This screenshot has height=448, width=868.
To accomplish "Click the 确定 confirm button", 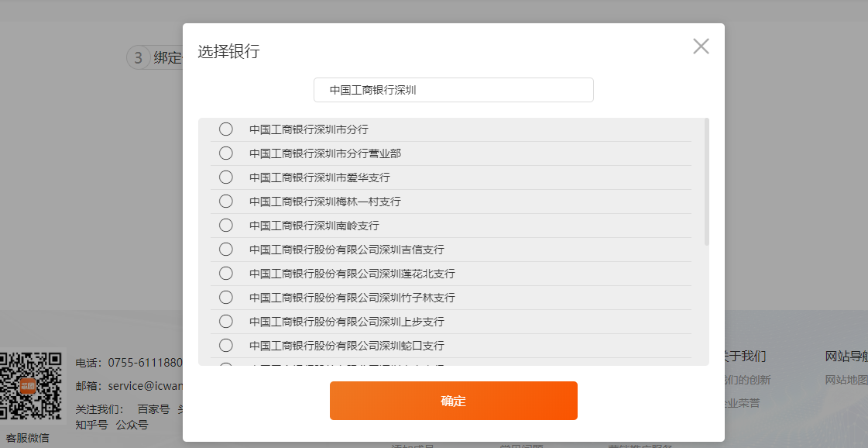I will click(x=454, y=401).
